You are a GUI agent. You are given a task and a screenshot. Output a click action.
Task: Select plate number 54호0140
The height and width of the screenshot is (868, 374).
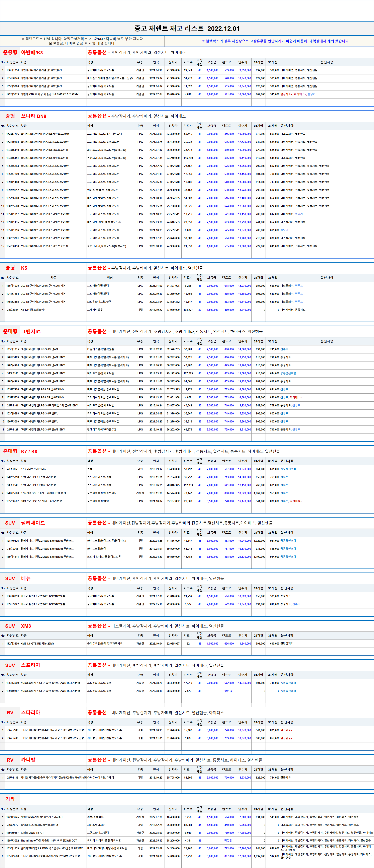coord(12,373)
